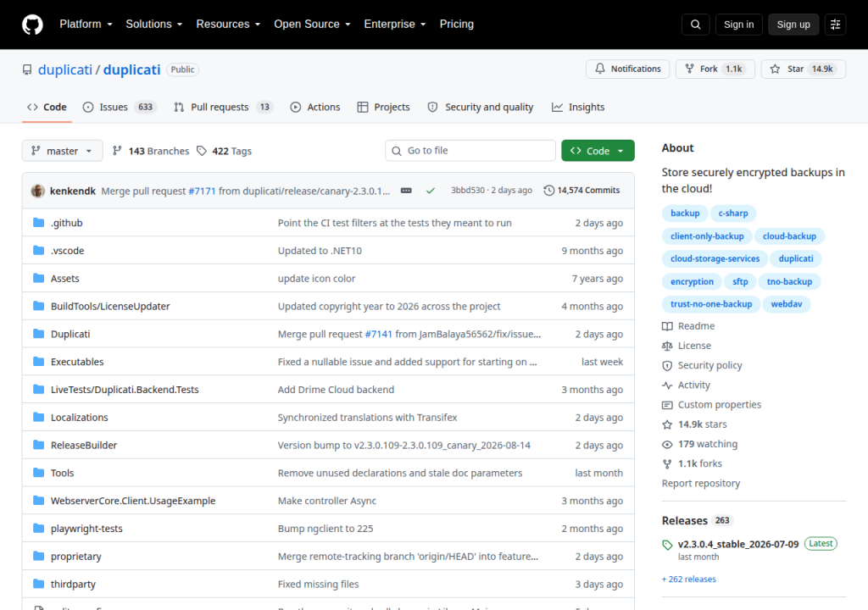Open the duplicati owner link in breadcrumb
The height and width of the screenshot is (610, 868).
click(x=64, y=69)
